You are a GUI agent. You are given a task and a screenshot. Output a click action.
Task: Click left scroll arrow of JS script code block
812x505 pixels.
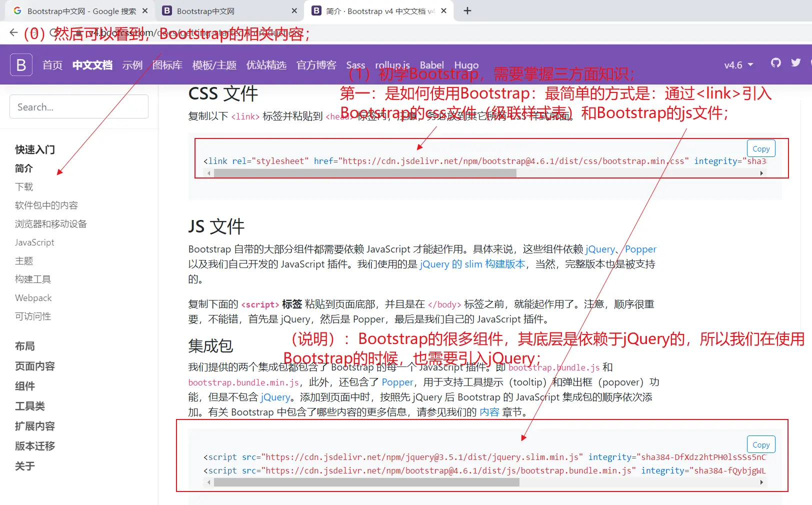[209, 482]
